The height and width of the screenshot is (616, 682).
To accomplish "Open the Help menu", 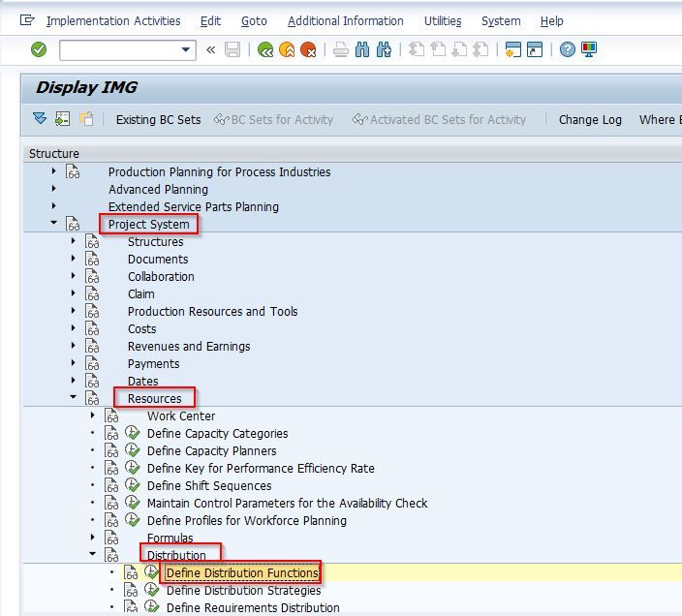I will [x=551, y=21].
